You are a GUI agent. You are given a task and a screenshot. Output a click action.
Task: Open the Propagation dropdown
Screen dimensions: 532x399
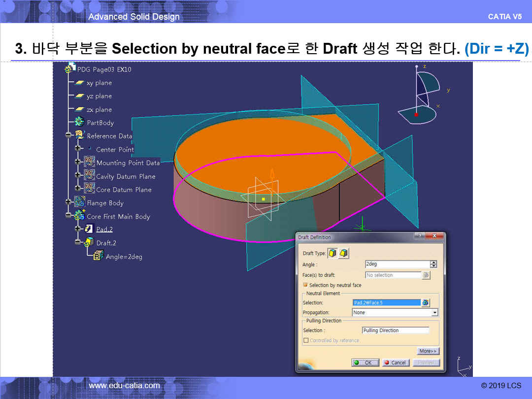click(434, 312)
